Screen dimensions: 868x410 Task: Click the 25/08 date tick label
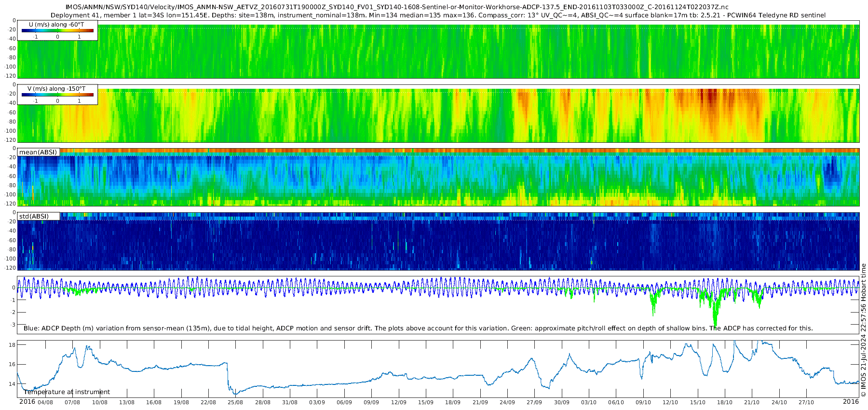click(x=235, y=402)
